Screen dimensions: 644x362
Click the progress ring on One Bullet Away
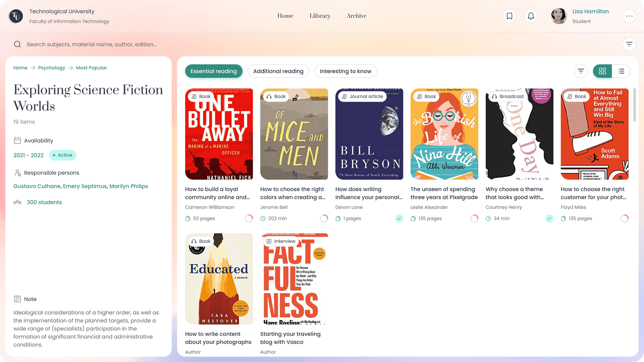tap(249, 218)
